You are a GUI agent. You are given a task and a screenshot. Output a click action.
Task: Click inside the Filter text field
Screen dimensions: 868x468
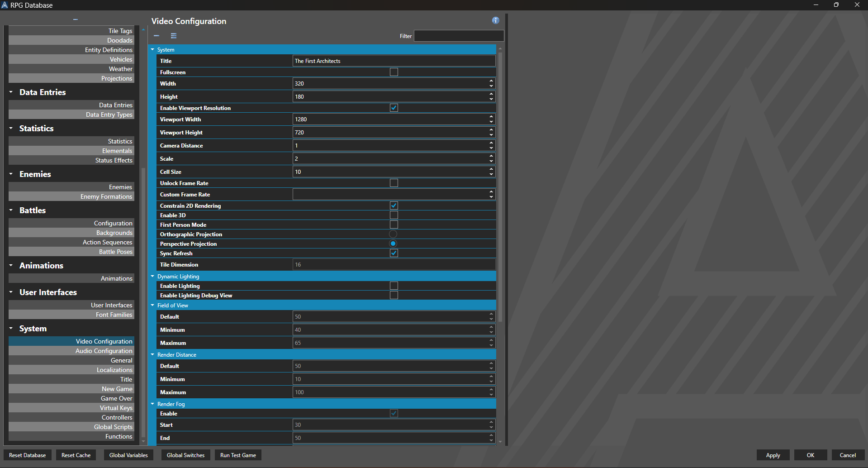click(458, 36)
